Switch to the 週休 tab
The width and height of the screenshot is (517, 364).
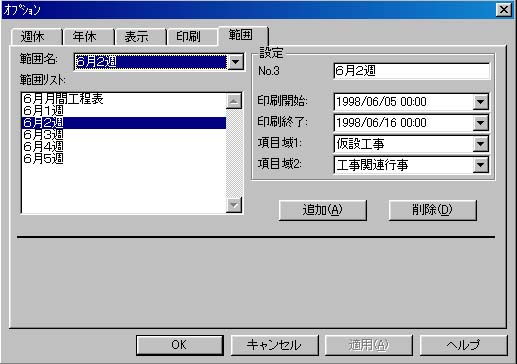click(x=36, y=36)
